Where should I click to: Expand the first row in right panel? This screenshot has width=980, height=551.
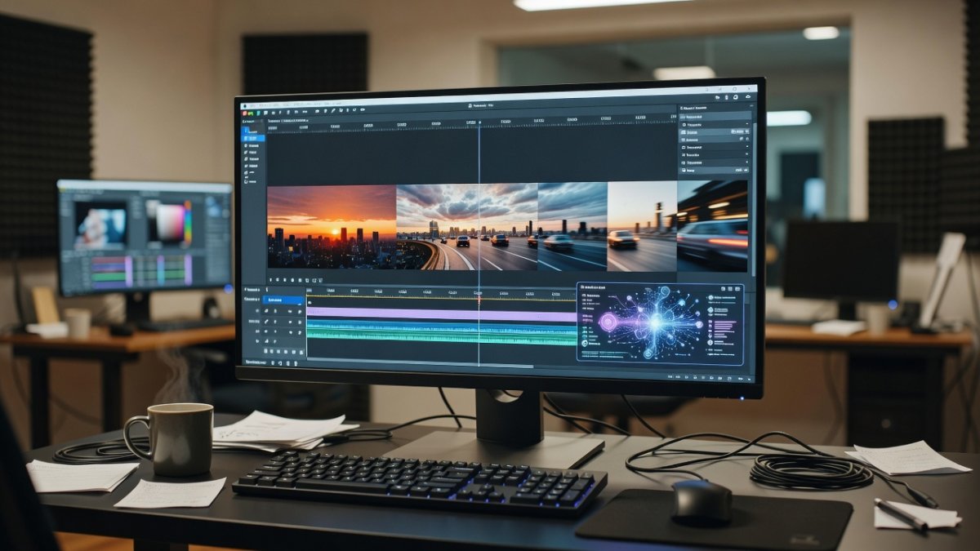point(715,118)
